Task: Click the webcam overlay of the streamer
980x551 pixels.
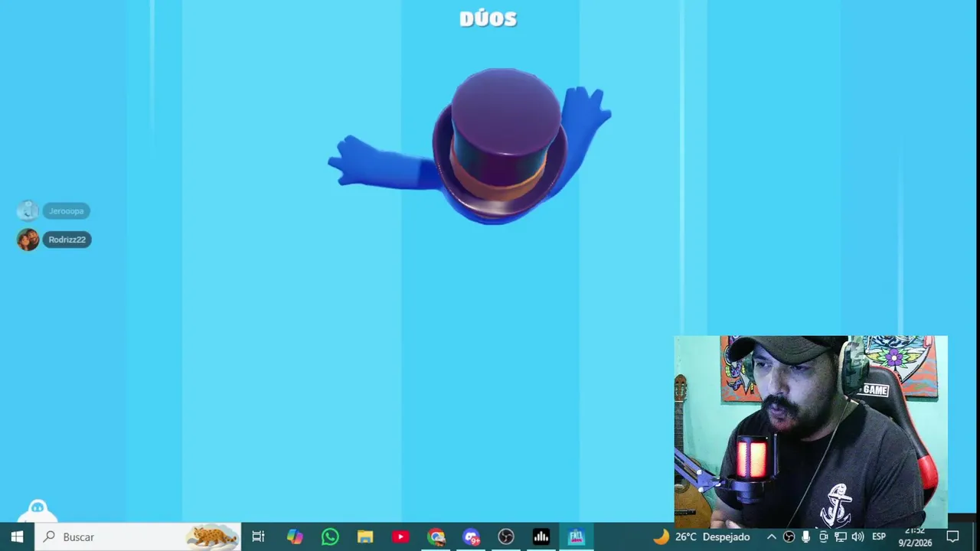Action: [811, 432]
